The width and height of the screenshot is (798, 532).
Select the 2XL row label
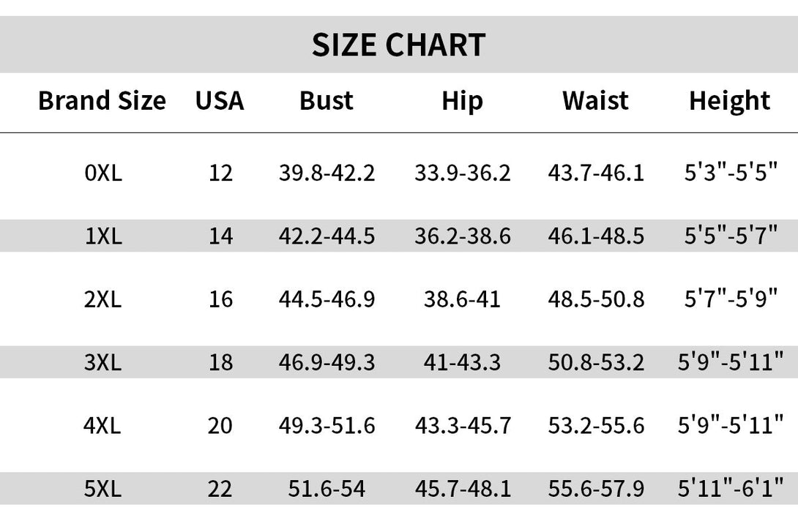point(102,299)
